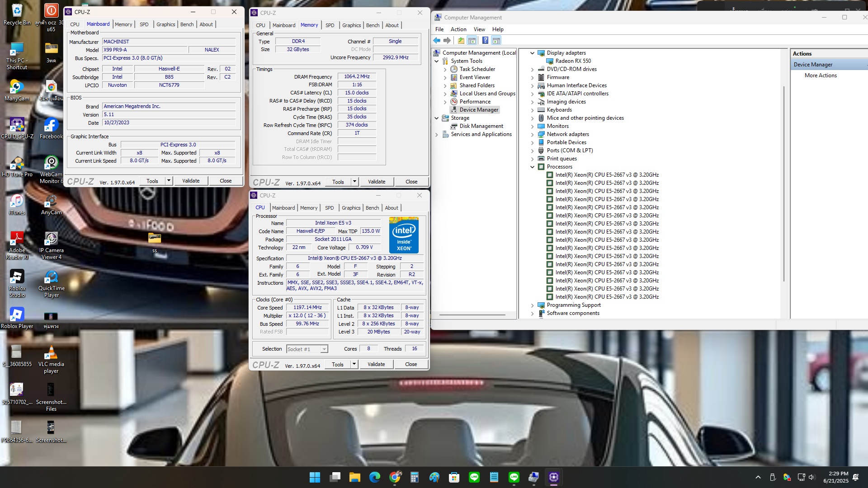Select QuickTime Player desktop icon
Image resolution: width=868 pixels, height=488 pixels.
[x=52, y=283]
